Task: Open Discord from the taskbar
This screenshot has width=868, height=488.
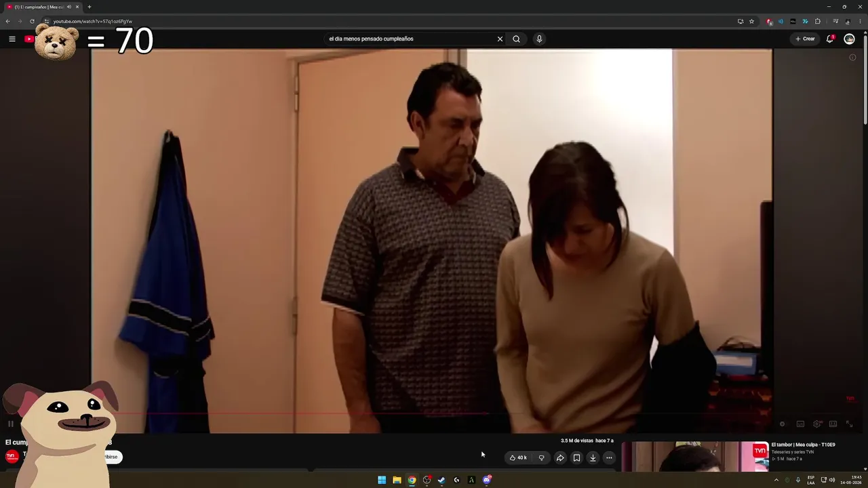Action: pyautogui.click(x=487, y=480)
